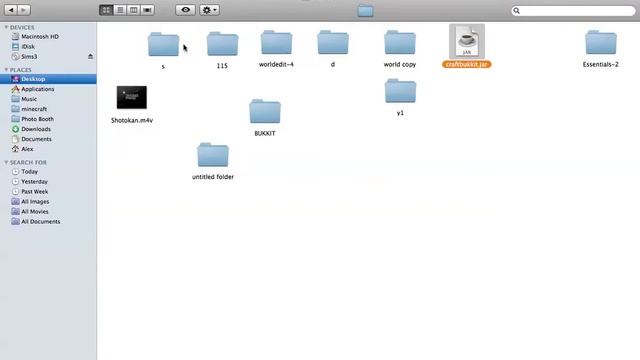Switch to Cover Flow view

pyautogui.click(x=147, y=10)
